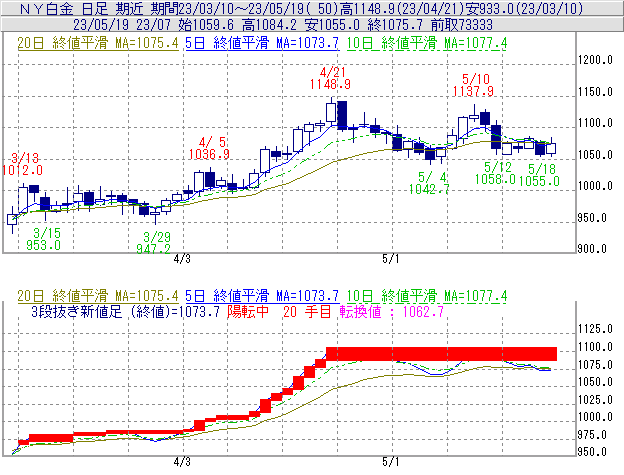
Task: Click the 1100.0 axis label in lower chart
Action: tap(595, 347)
